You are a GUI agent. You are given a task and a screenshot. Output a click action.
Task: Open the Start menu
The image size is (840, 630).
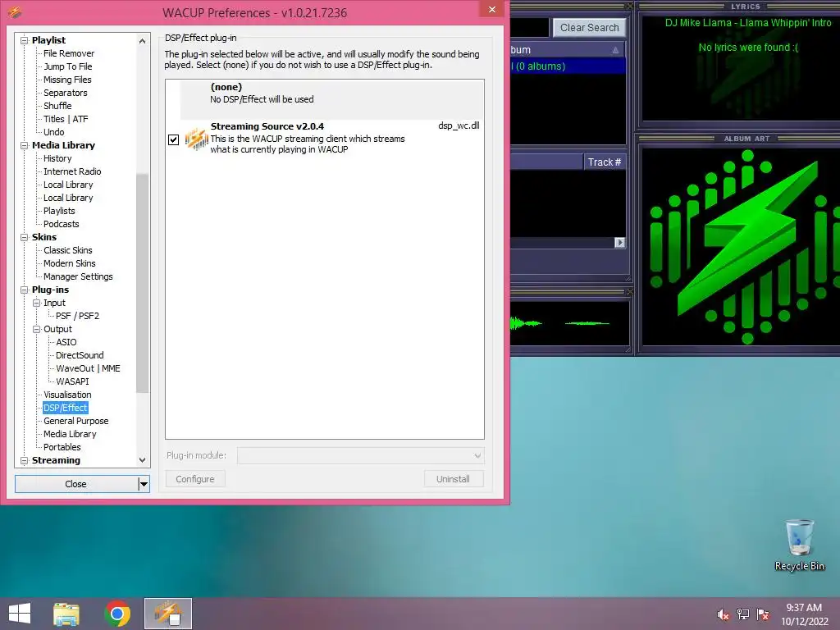(20, 614)
